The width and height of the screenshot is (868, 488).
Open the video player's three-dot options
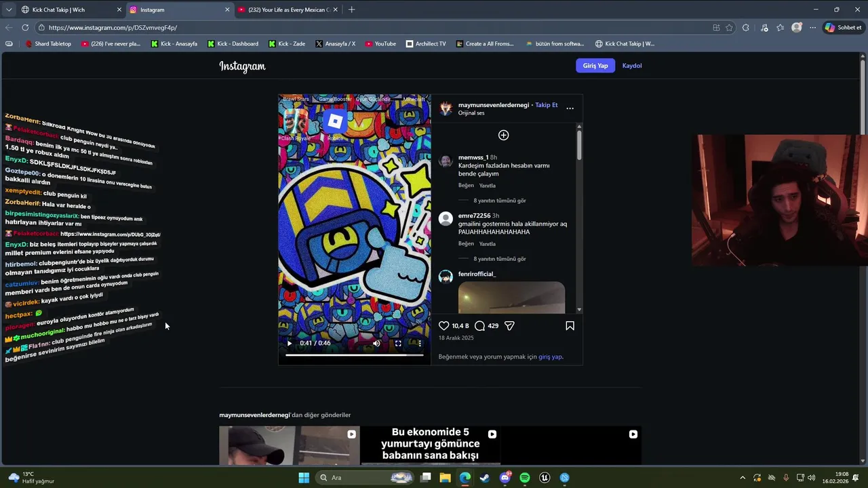point(419,343)
